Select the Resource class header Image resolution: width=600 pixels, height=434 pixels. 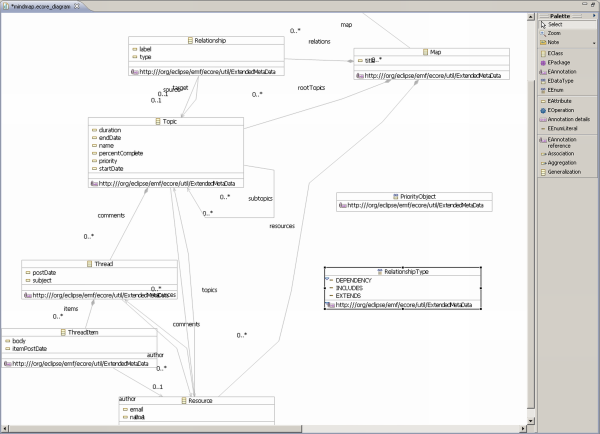tap(196, 400)
